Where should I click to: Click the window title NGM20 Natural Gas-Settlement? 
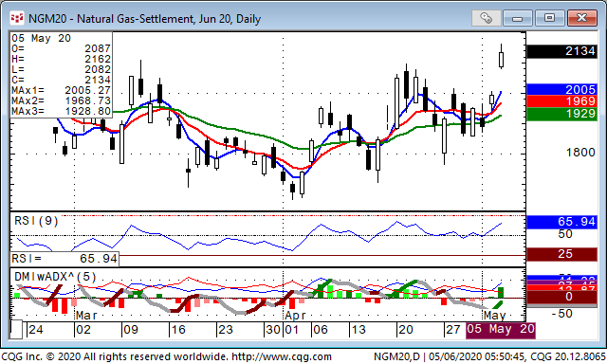(x=145, y=19)
